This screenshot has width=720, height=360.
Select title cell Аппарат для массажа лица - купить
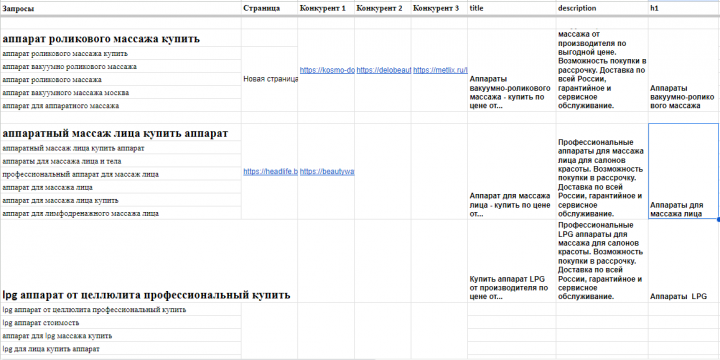pyautogui.click(x=512, y=171)
